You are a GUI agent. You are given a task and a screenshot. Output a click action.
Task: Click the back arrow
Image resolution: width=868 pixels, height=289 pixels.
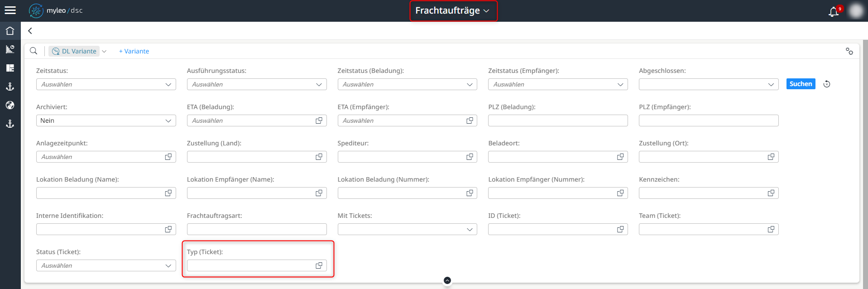click(30, 31)
